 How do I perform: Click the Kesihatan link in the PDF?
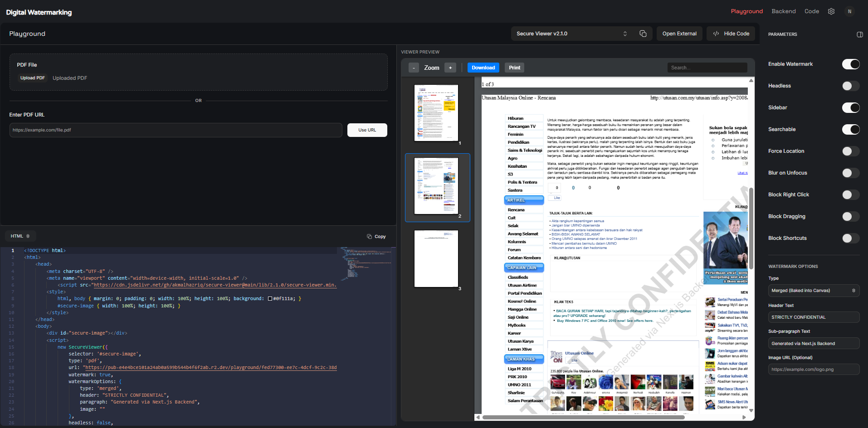pyautogui.click(x=517, y=166)
